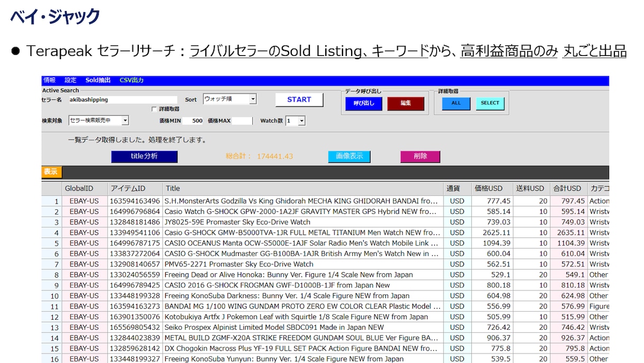Select total cell 595.14
The height and width of the screenshot is (363, 644).
tap(568, 211)
